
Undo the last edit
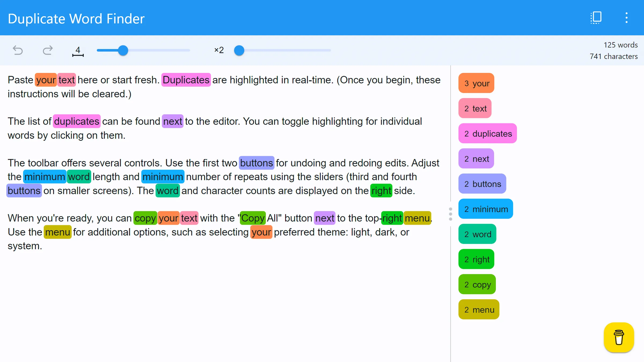tap(18, 50)
